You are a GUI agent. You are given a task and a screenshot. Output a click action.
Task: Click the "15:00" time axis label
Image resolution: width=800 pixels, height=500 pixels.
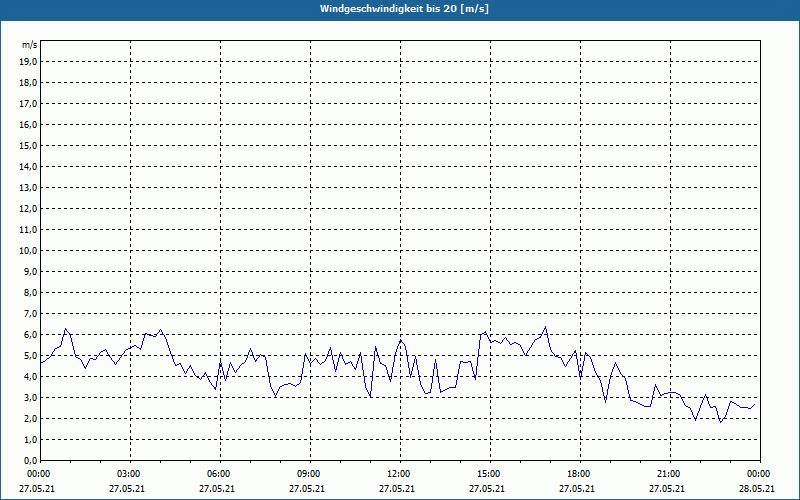pos(488,474)
